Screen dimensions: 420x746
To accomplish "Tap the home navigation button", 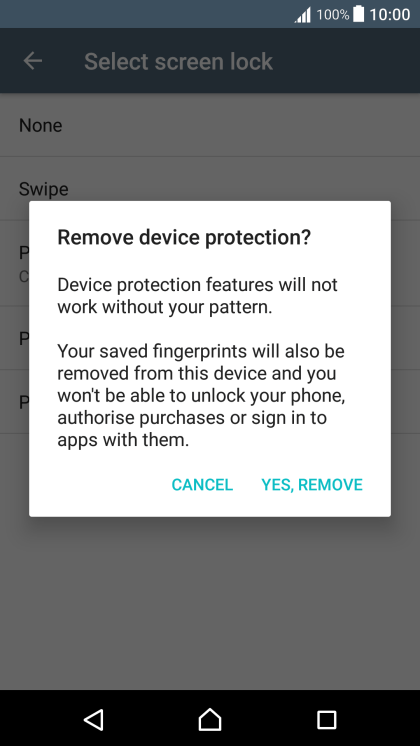I will tap(210, 719).
